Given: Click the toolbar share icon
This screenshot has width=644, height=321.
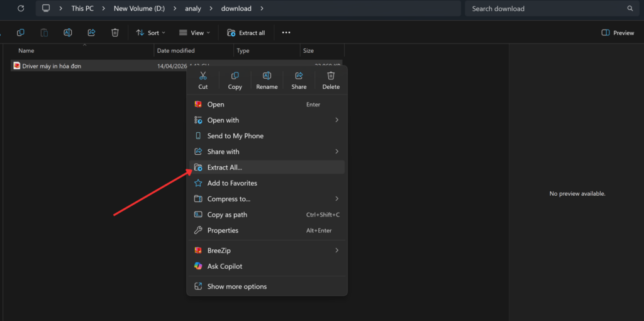Looking at the screenshot, I should (91, 33).
